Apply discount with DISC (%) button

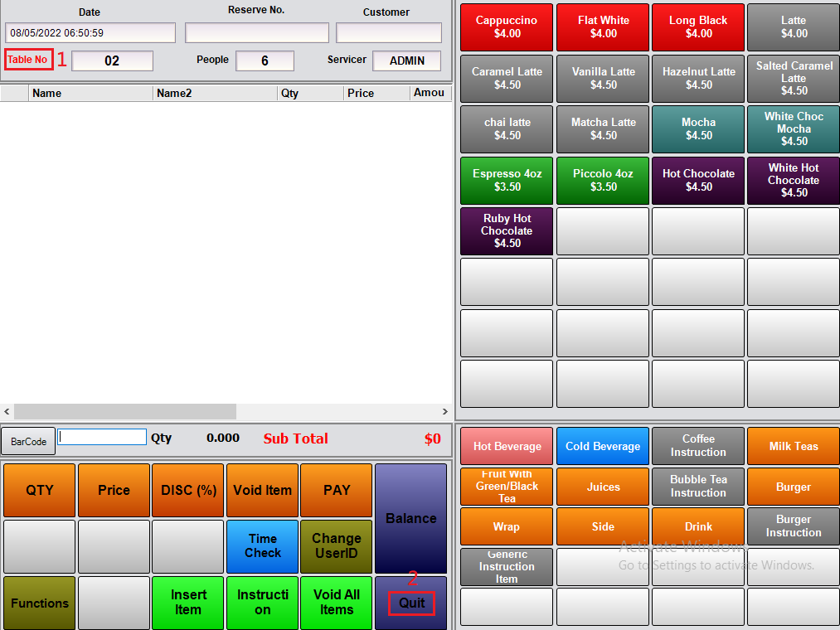188,490
